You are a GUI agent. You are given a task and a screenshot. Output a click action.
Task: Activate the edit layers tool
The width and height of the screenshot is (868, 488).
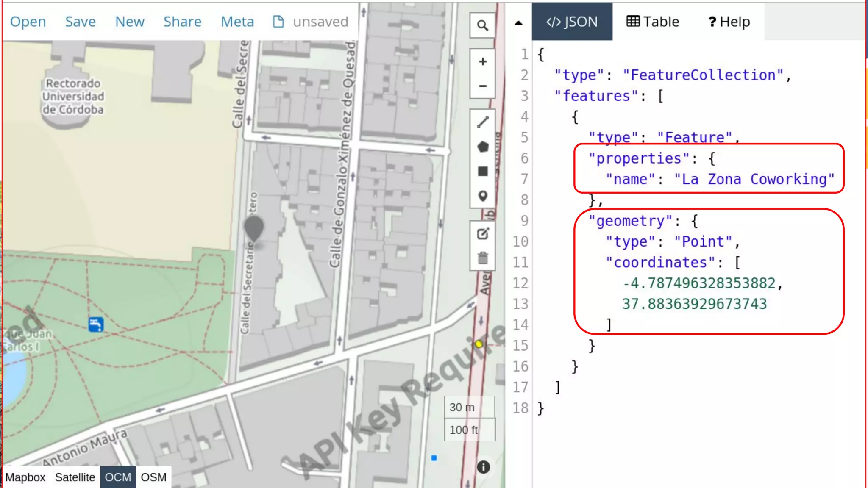pos(482,234)
